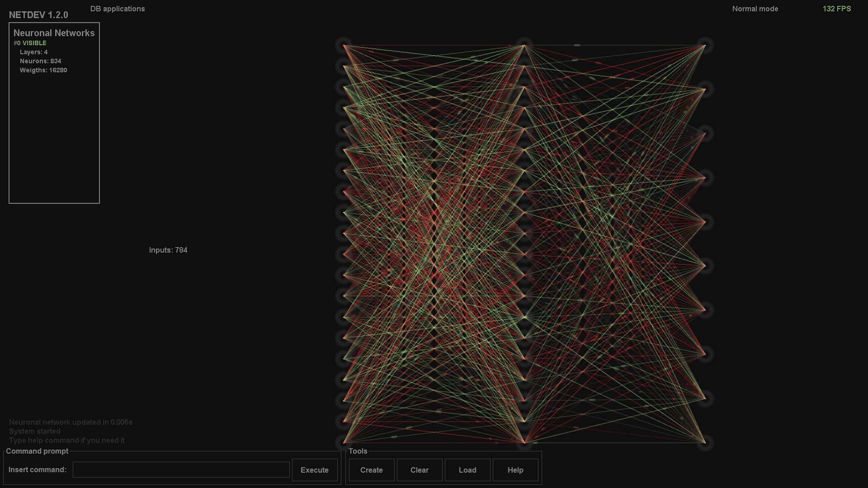The width and height of the screenshot is (868, 488).
Task: Select the top neuron in the middle layer
Action: (x=524, y=45)
